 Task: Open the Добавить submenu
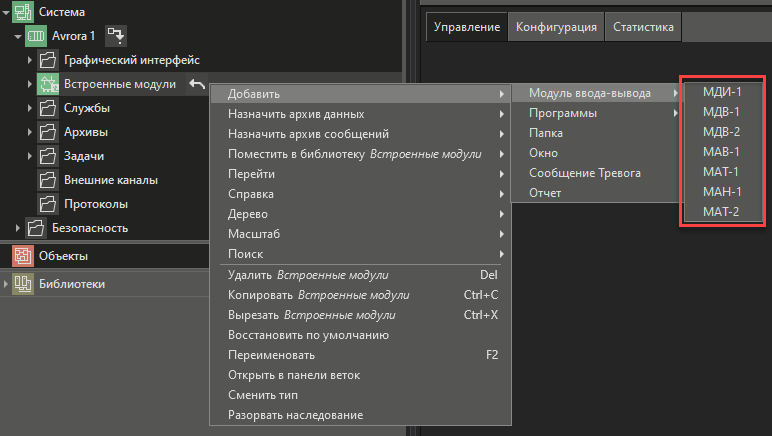[x=361, y=94]
